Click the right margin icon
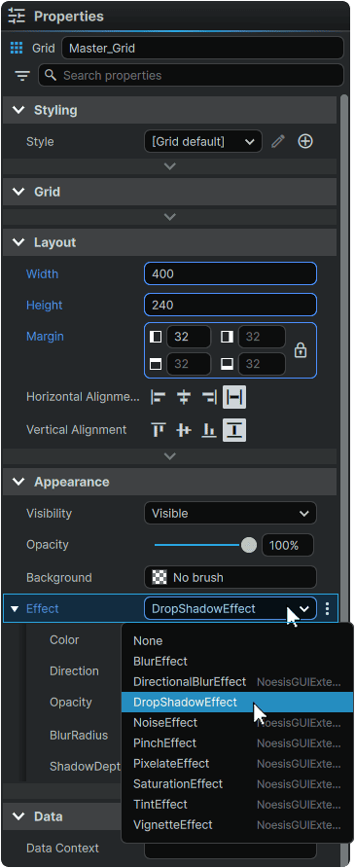Image resolution: width=355 pixels, height=868 pixels. [227, 337]
